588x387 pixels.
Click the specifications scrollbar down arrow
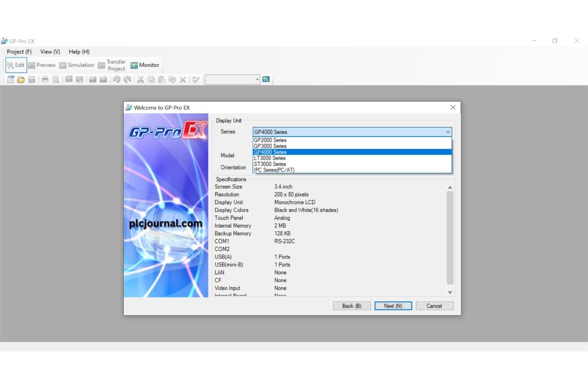coord(450,292)
